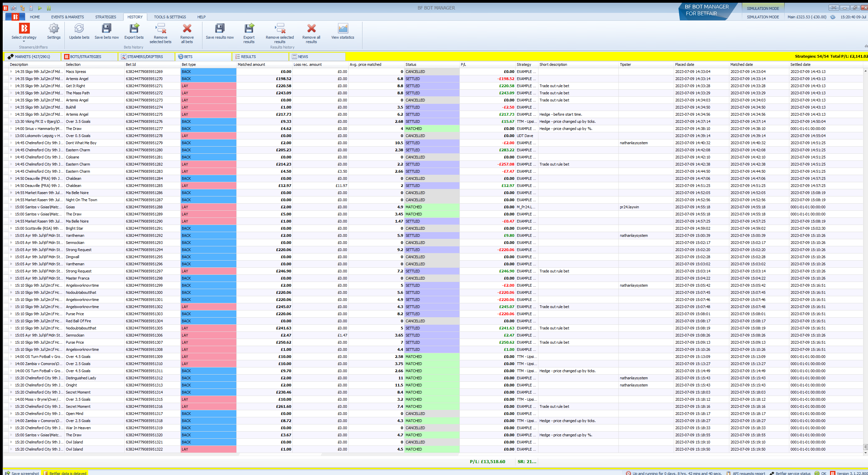Click the account balance refresh icon
This screenshot has width=868, height=475.
point(833,17)
